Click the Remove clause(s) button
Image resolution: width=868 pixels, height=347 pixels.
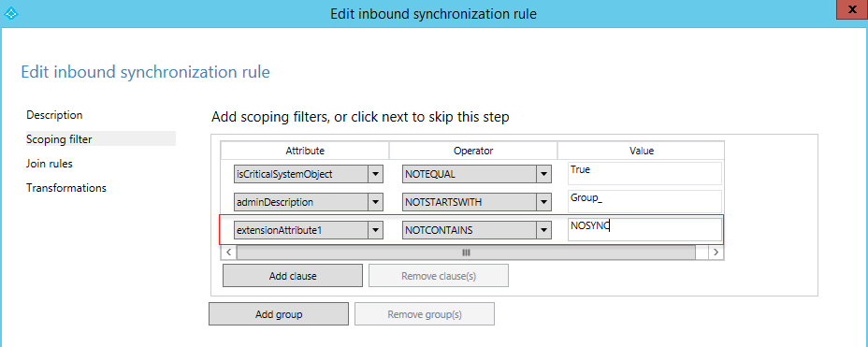point(439,276)
